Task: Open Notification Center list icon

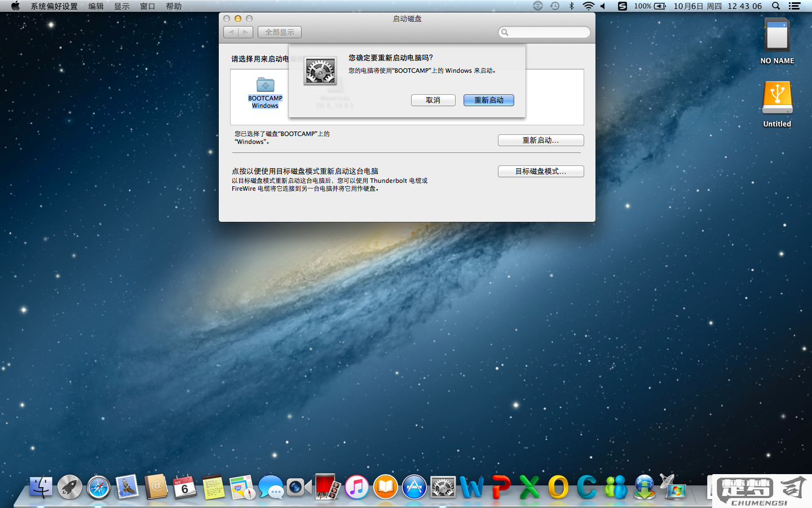Action: point(795,6)
